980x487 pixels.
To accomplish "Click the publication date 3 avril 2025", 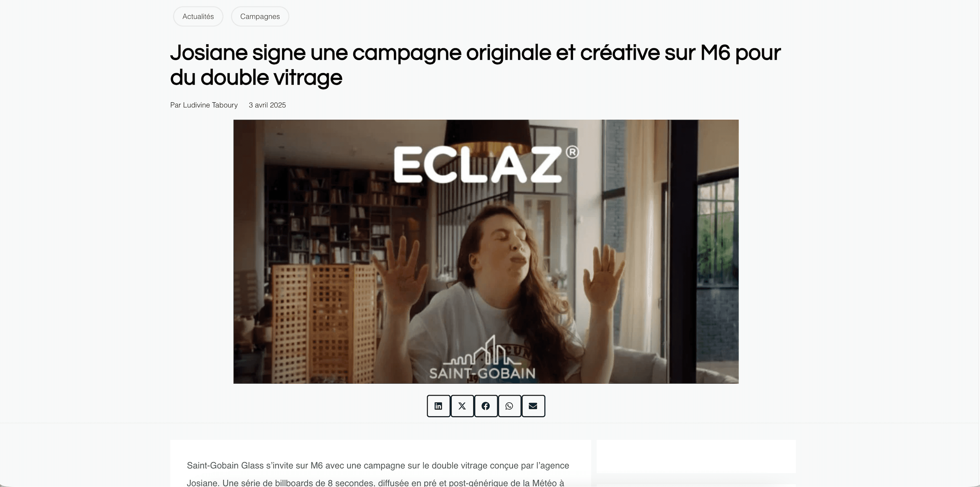I will pyautogui.click(x=267, y=105).
